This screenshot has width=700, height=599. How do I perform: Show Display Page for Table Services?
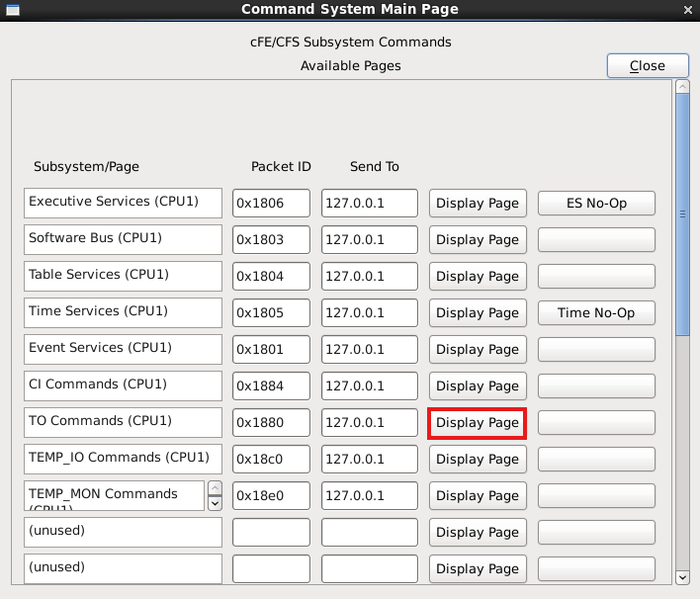477,276
